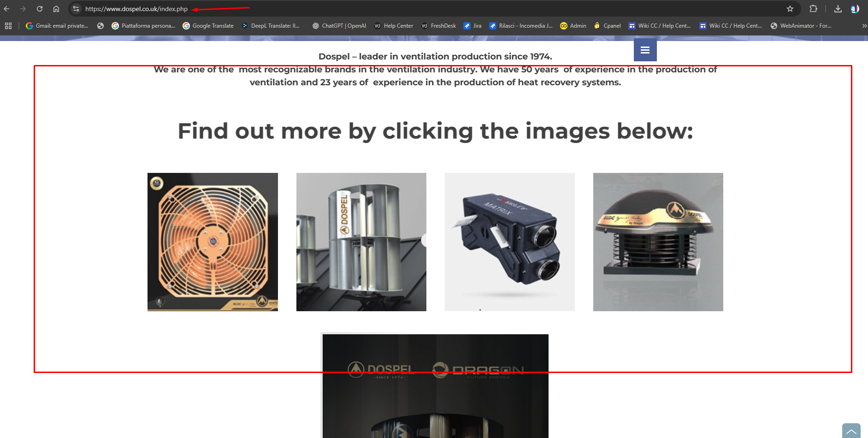Viewport: 868px width, 438px height.
Task: Open the browser home page
Action: [56, 9]
